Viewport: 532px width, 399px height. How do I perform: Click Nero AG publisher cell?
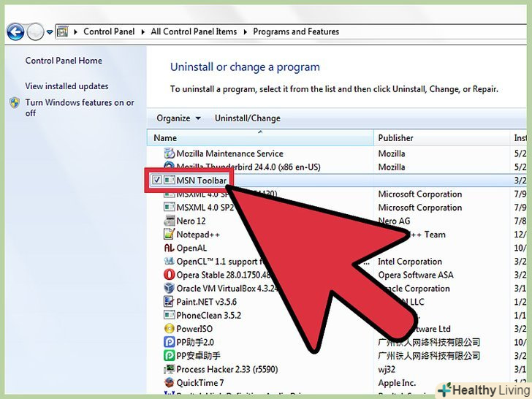(x=394, y=221)
